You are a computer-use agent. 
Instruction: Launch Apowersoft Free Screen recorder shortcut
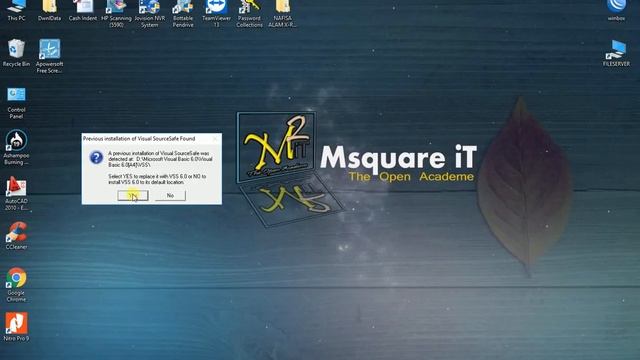[x=49, y=56]
